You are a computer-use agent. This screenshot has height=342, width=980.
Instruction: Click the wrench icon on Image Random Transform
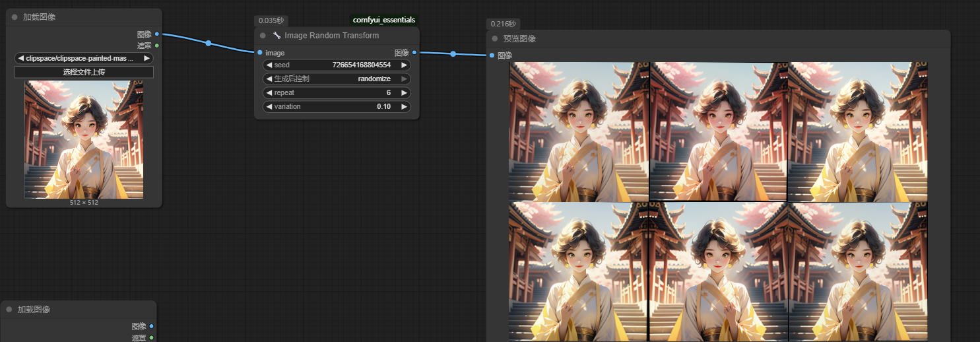point(277,36)
